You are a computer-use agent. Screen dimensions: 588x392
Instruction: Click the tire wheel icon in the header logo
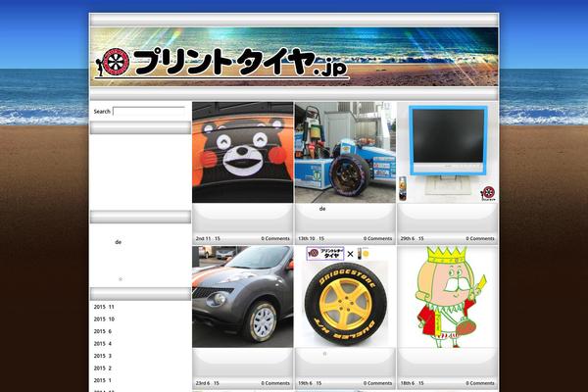point(116,62)
